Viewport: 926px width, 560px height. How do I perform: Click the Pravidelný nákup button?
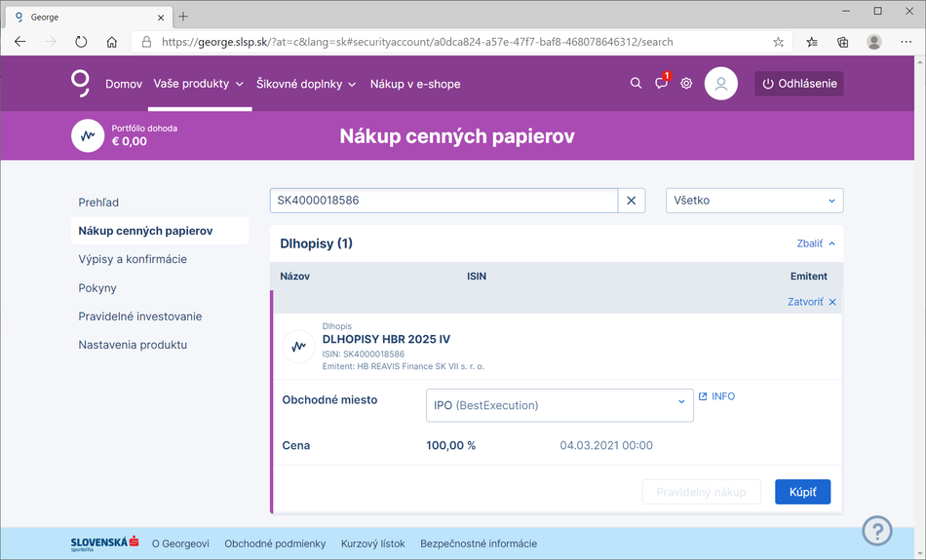click(701, 492)
